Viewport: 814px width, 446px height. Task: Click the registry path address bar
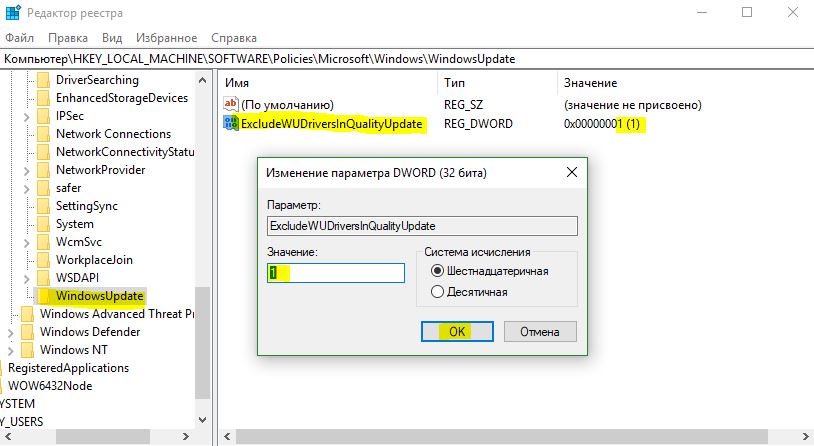pyautogui.click(x=407, y=59)
